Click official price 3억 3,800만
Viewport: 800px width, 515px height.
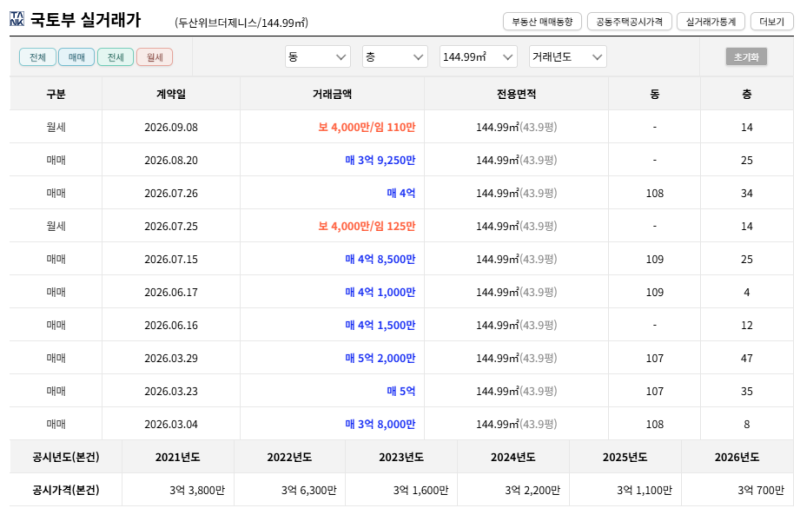click(x=197, y=490)
